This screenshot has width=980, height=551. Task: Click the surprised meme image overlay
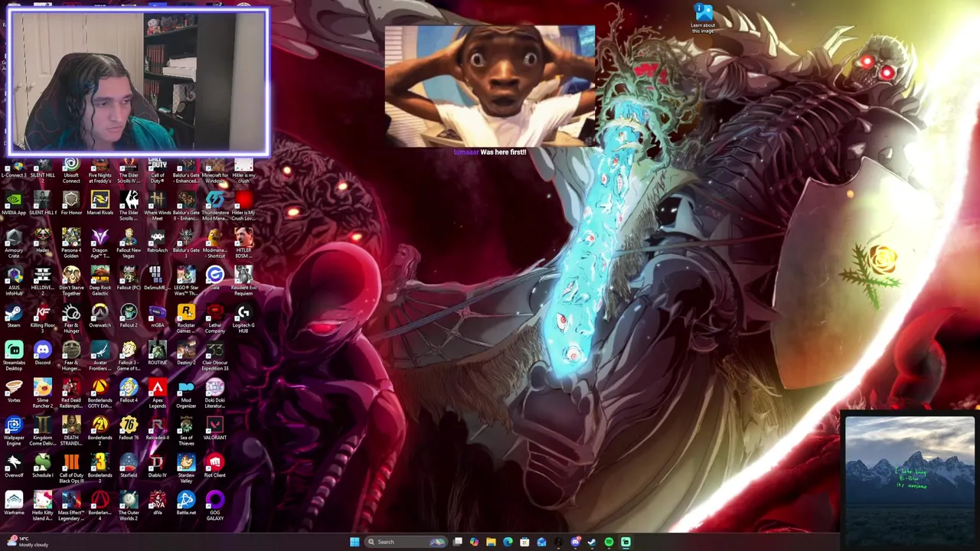pos(490,86)
